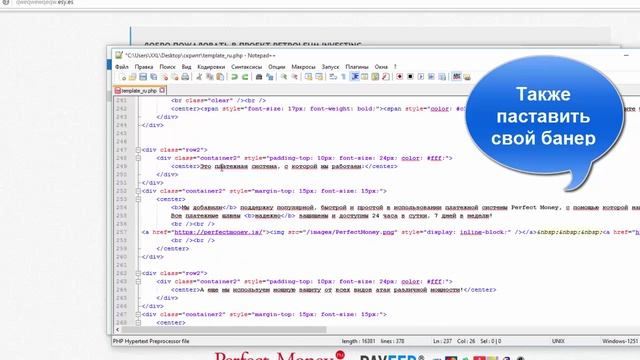Zoom in using the toolbar magnifier icon

(284, 77)
